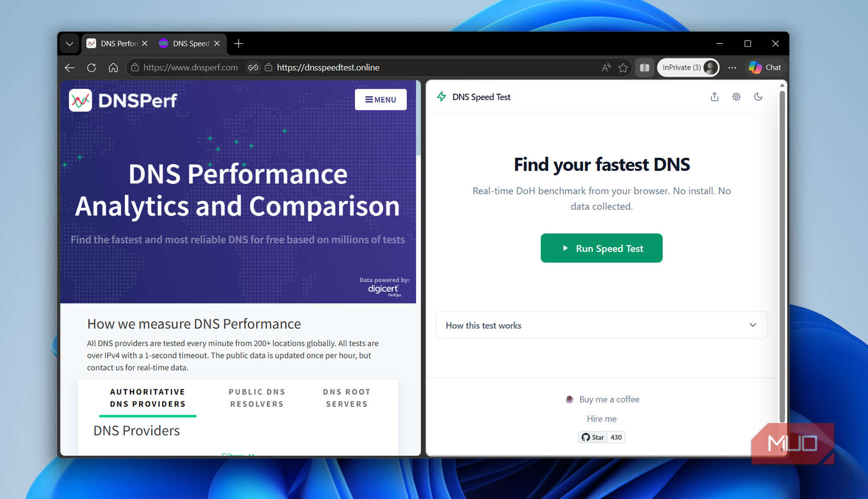Minimize the browser window

pyautogui.click(x=720, y=44)
